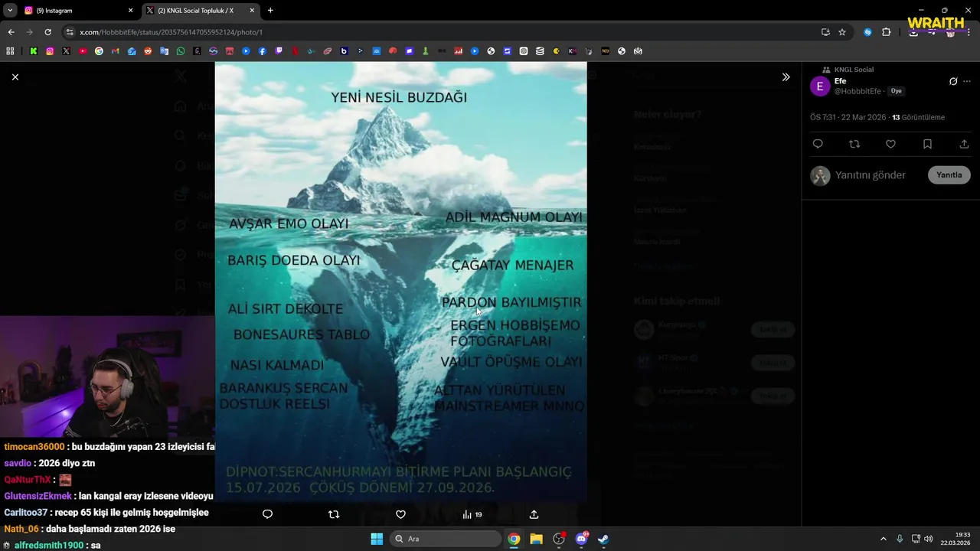980x551 pixels.
Task: Open the YouTube bookmark icon
Action: click(x=83, y=51)
